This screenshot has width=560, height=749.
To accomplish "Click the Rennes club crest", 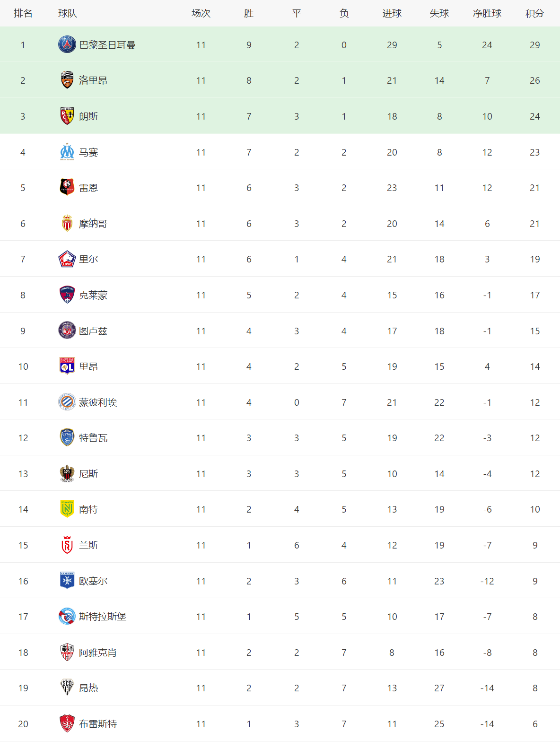I will [67, 188].
